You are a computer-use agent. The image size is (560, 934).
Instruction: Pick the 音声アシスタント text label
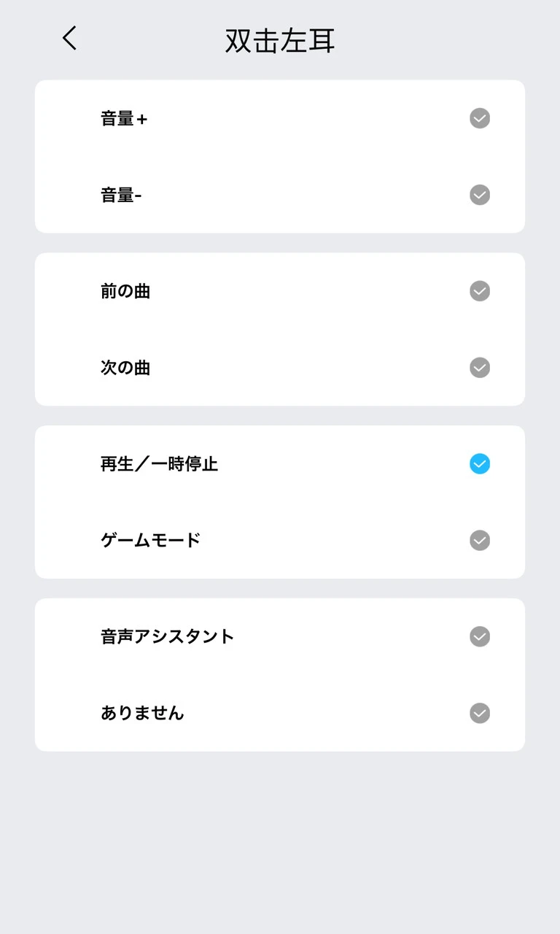168,636
